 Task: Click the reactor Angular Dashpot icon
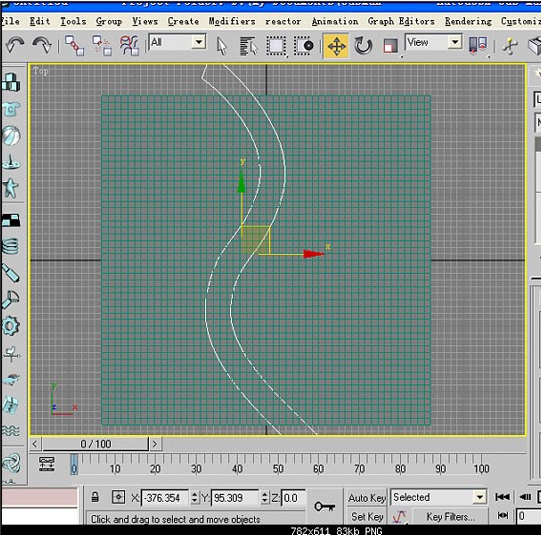(10, 299)
